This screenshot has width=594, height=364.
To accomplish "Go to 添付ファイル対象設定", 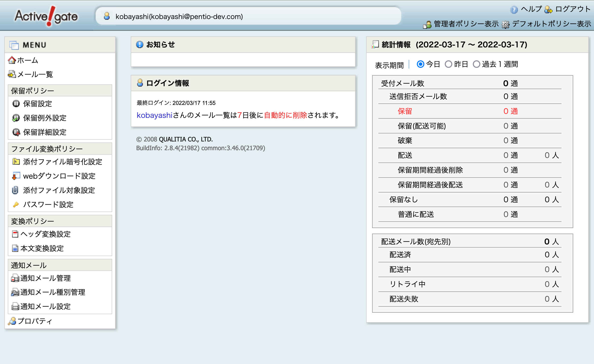I will [x=59, y=190].
